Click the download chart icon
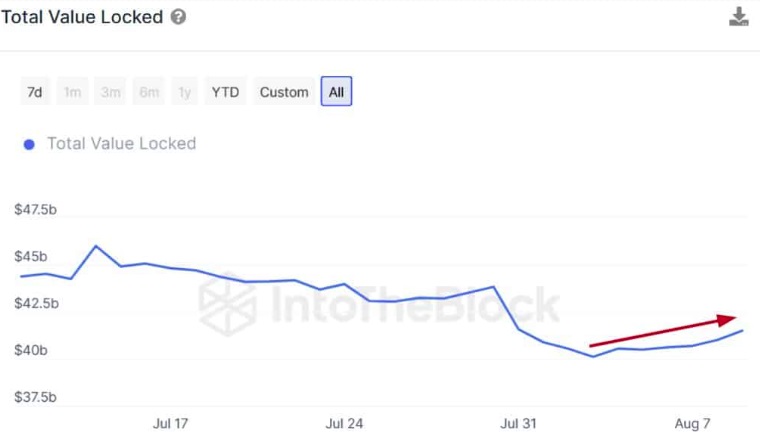Image resolution: width=760 pixels, height=443 pixels. [739, 16]
